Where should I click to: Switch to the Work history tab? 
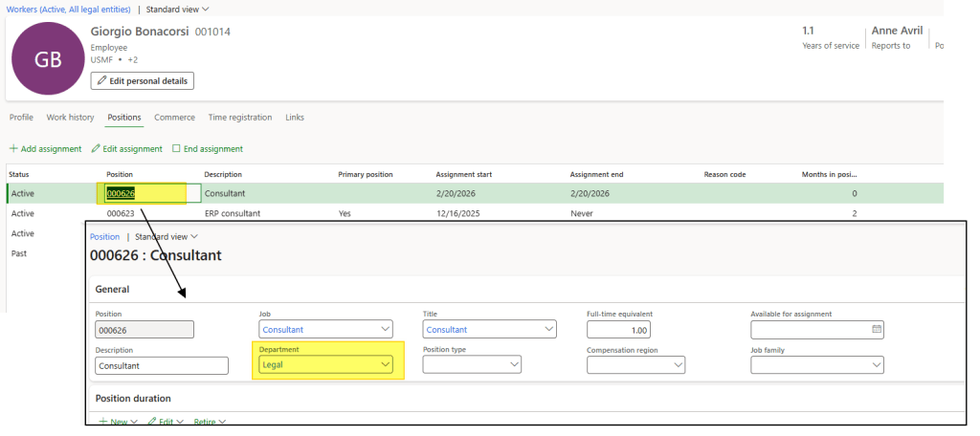coord(70,118)
